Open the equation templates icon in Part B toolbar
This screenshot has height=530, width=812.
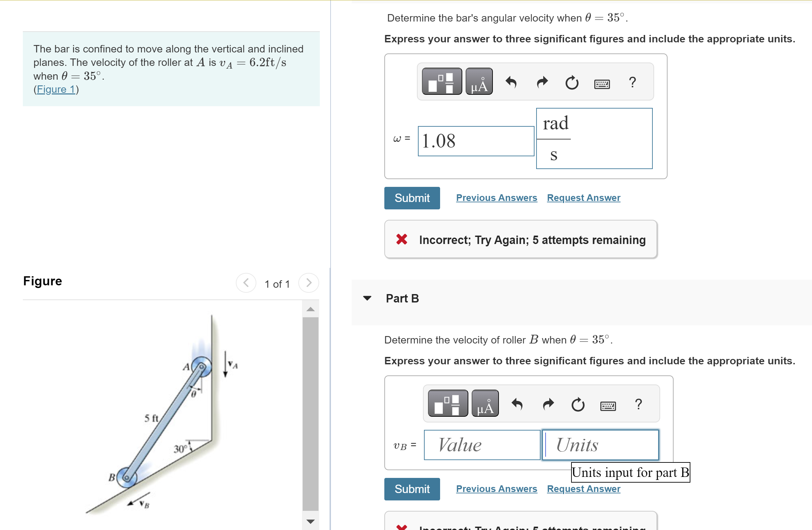pos(447,404)
